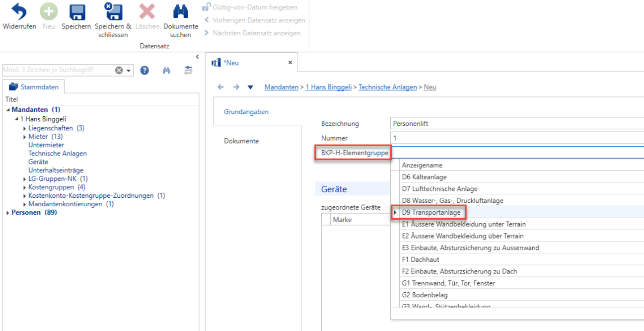
Task: Expand the Mieter tree node
Action: click(25, 137)
